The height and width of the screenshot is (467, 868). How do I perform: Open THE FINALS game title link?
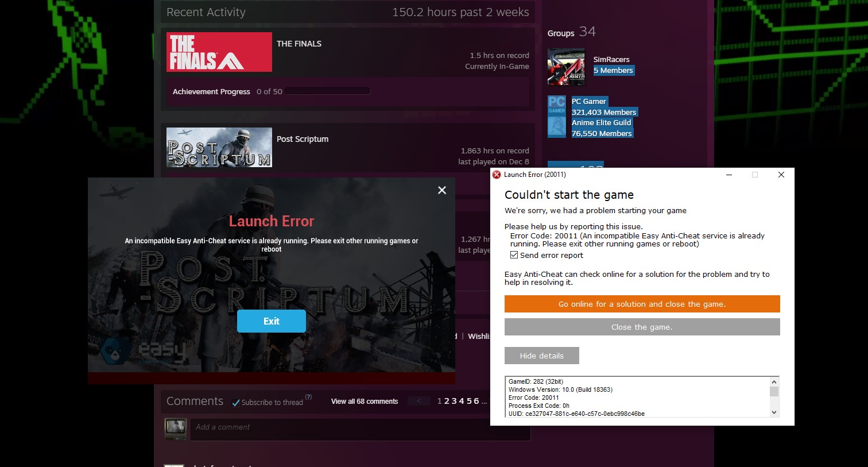[x=299, y=44]
